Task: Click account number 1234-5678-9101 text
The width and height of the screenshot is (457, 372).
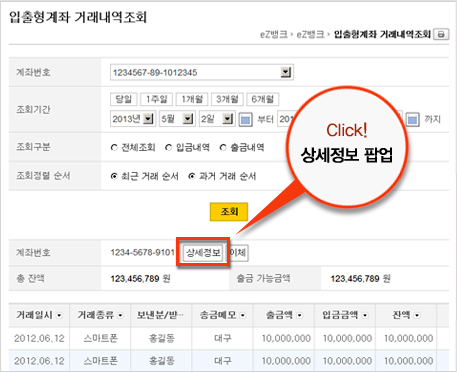Action: click(x=142, y=252)
